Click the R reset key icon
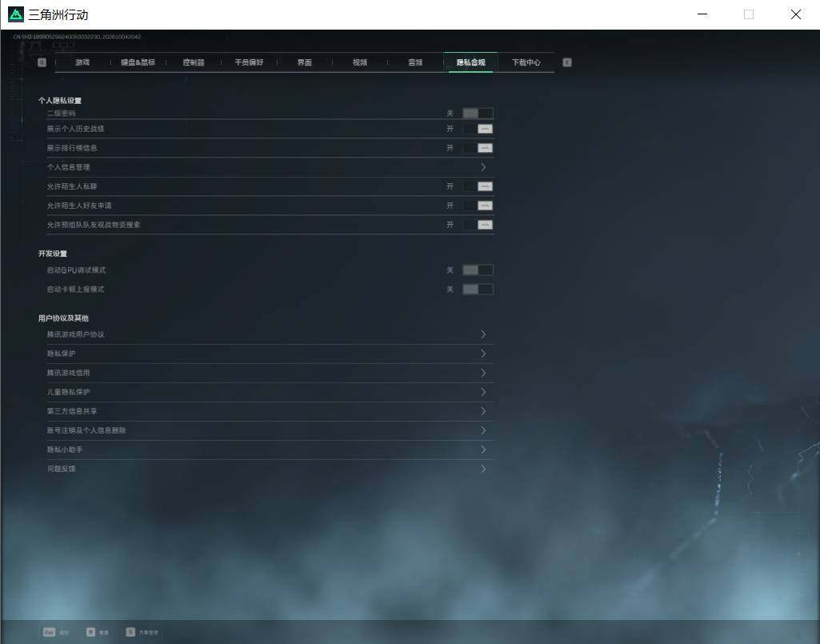Screen dimensions: 820x644 click(x=90, y=632)
